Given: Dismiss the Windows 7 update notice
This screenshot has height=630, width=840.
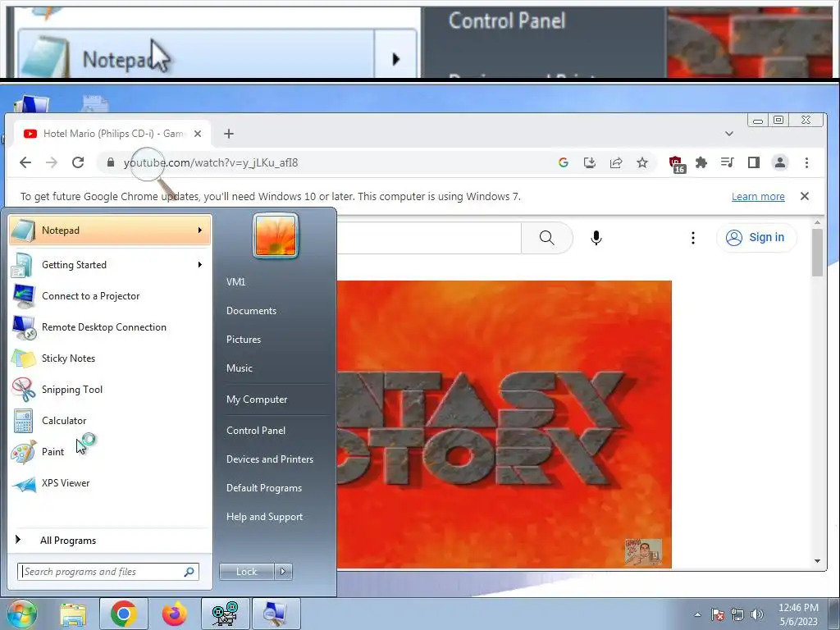Looking at the screenshot, I should (x=805, y=196).
